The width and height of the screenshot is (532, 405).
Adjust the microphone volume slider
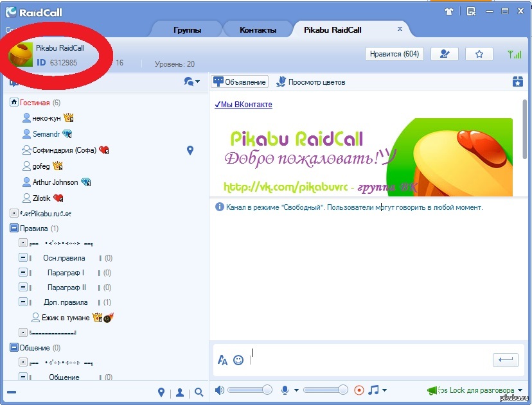coord(326,390)
